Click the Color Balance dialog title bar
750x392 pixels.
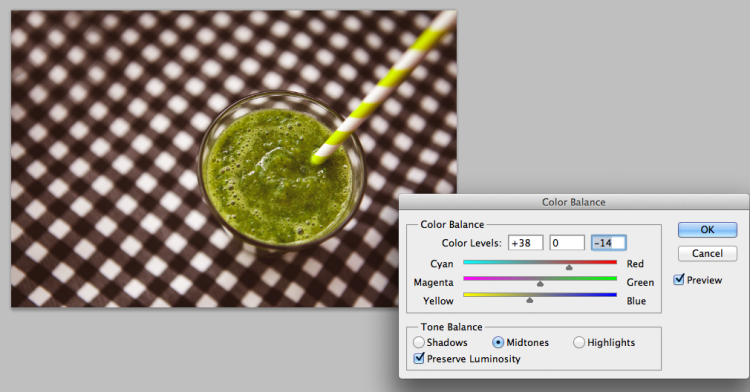click(x=574, y=202)
